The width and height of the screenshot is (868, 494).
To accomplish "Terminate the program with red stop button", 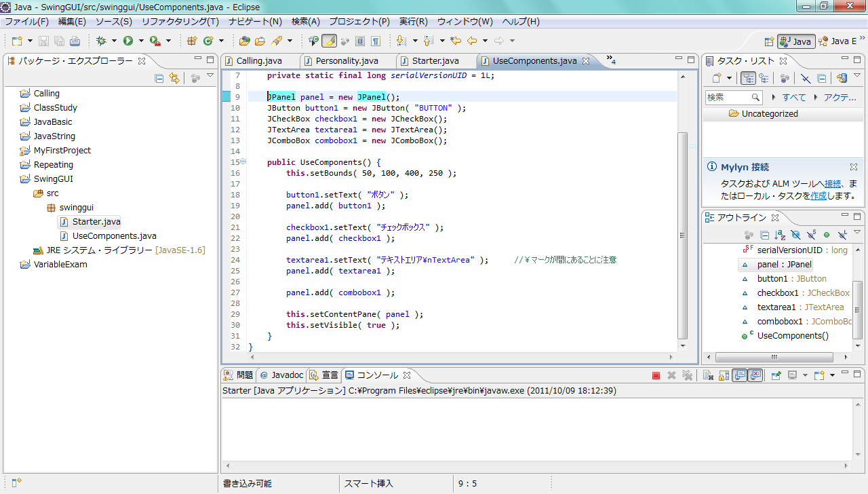I will (x=656, y=375).
